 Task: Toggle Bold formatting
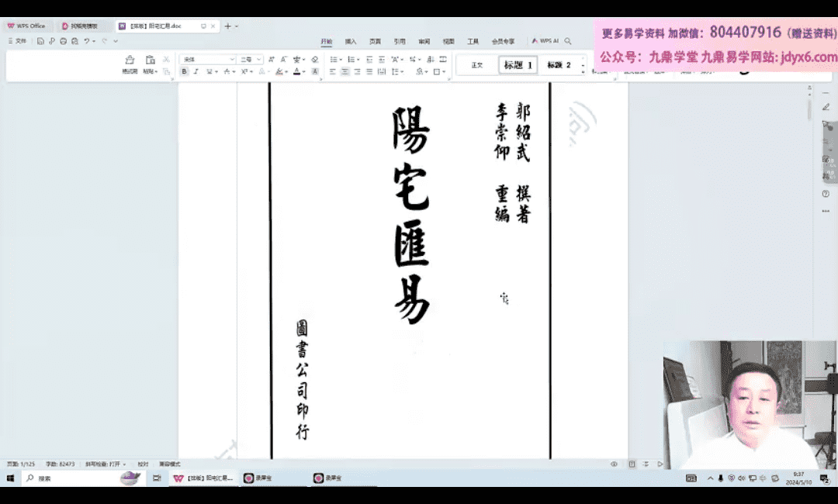click(184, 71)
